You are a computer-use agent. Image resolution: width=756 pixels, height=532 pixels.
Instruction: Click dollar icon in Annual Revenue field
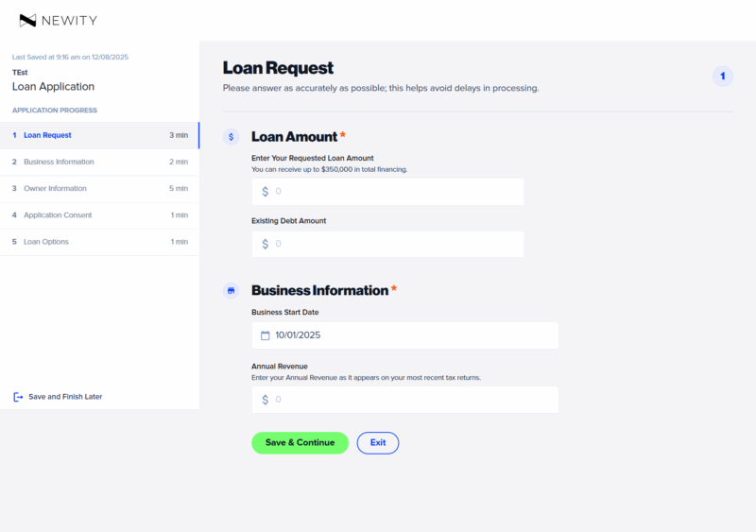coord(266,400)
